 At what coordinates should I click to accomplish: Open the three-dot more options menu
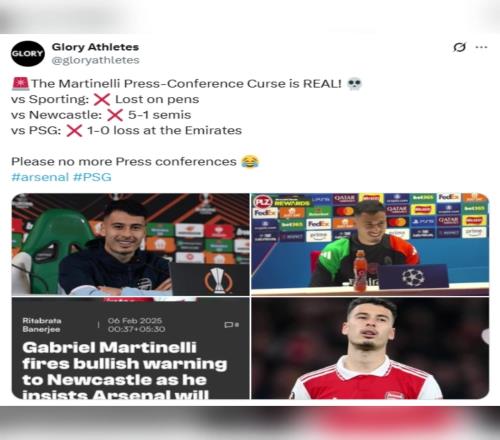point(481,47)
